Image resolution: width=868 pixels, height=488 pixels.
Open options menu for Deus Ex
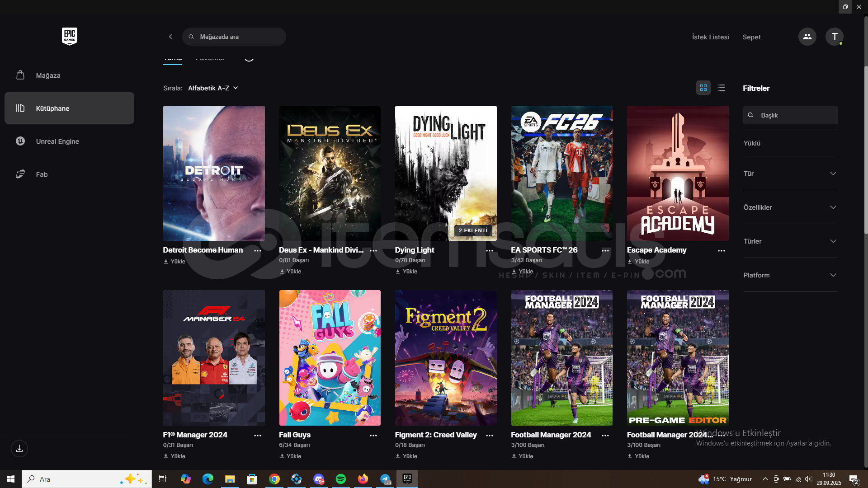click(373, 250)
